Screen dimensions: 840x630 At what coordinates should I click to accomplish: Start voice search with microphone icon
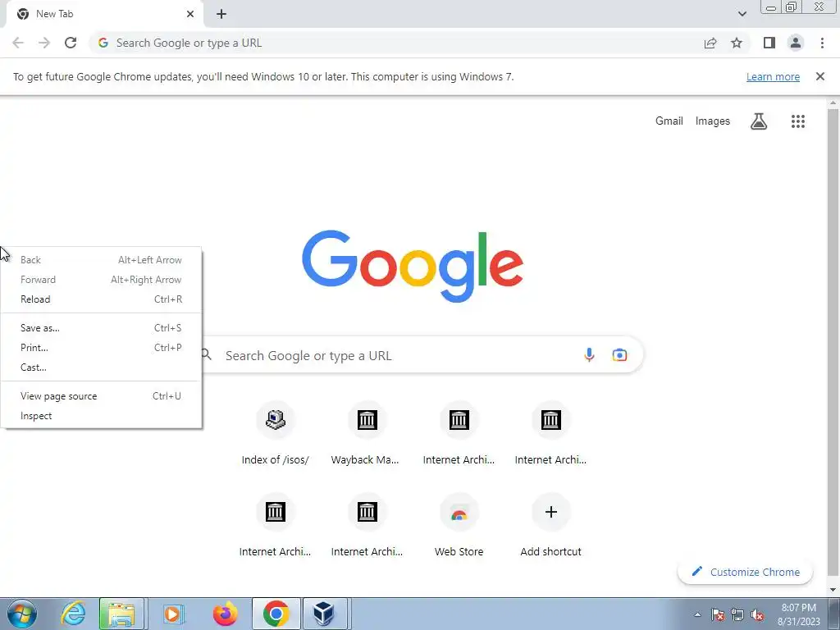point(589,354)
